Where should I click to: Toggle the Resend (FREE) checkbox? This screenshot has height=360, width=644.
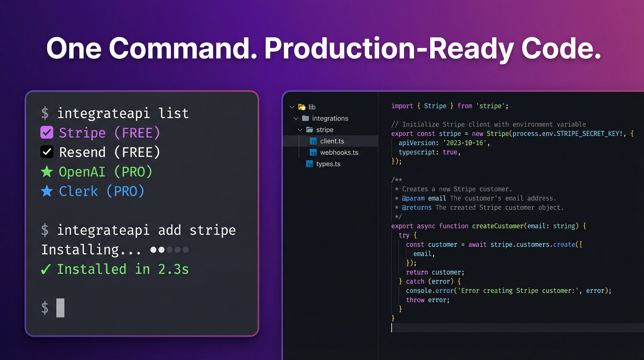47,152
